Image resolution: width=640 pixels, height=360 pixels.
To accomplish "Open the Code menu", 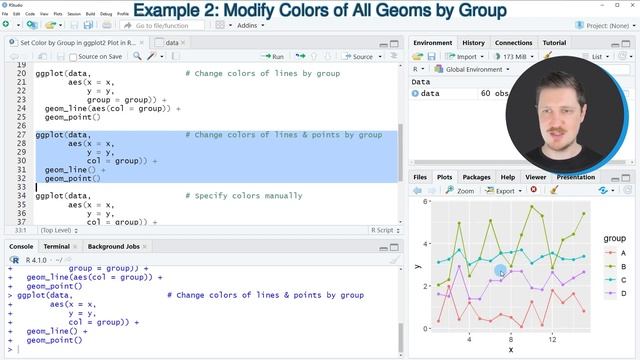I will pyautogui.click(x=30, y=14).
